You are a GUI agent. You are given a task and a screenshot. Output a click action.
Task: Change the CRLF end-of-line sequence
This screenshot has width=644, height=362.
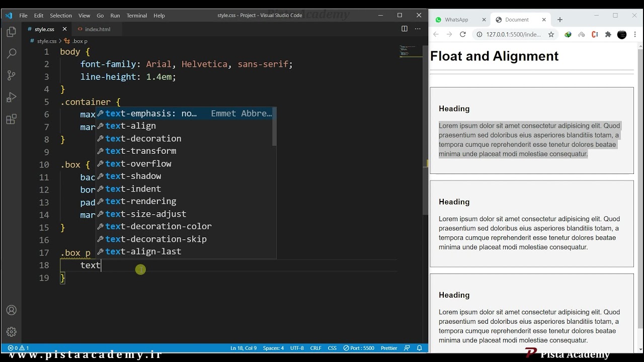point(316,348)
